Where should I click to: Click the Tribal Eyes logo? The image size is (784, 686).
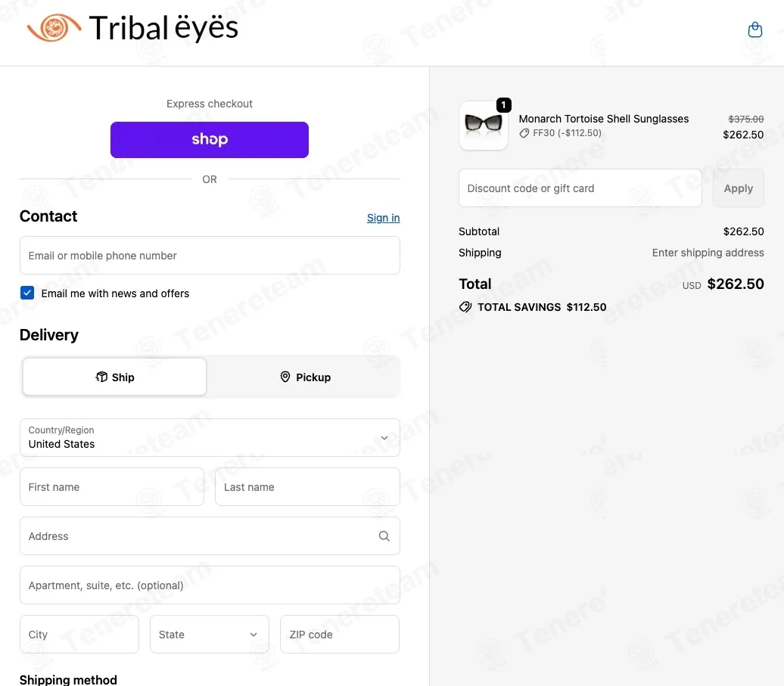pos(132,28)
